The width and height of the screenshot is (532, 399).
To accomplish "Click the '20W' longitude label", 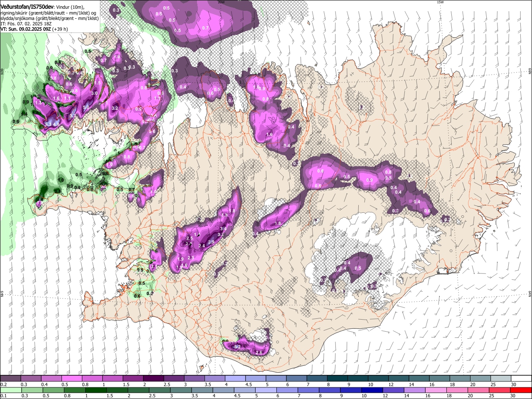I will point(221,2).
